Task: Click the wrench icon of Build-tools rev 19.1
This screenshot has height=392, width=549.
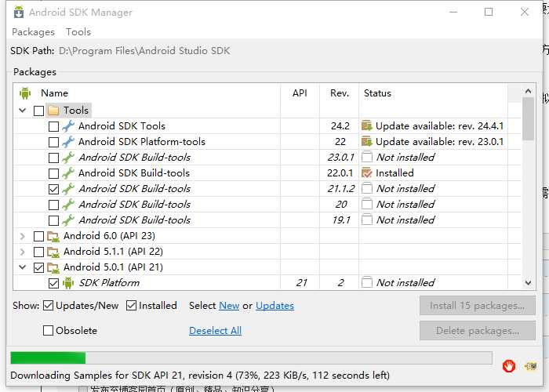Action: (68, 220)
